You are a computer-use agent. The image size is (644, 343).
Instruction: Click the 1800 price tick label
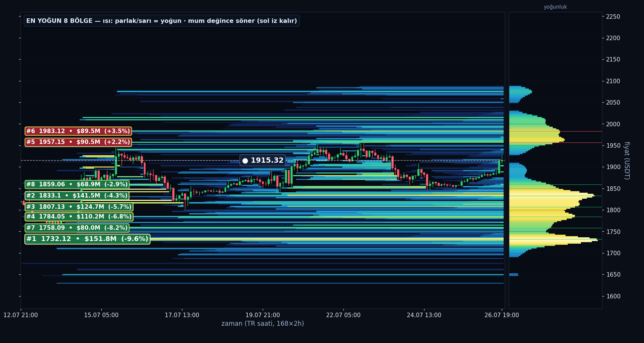pos(613,210)
